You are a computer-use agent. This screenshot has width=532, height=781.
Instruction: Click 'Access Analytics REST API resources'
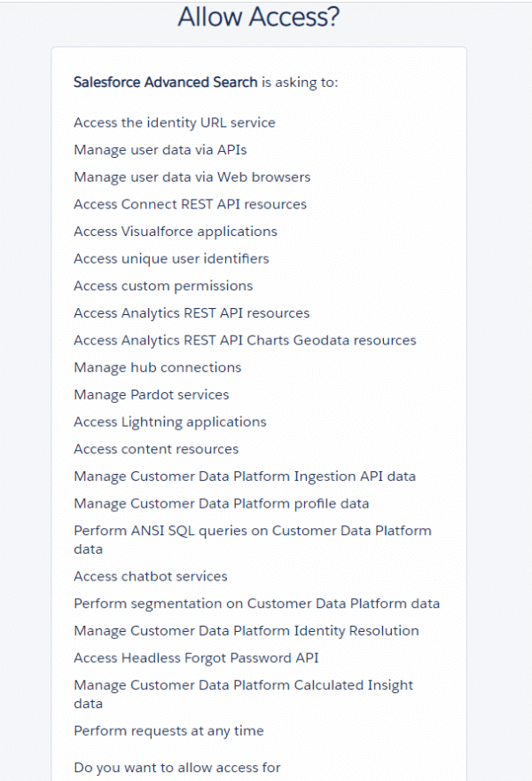[192, 313]
